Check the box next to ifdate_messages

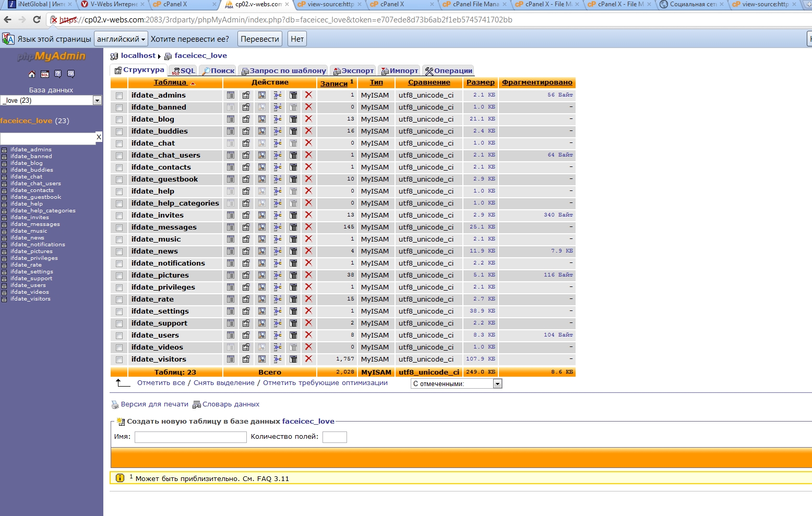pyautogui.click(x=120, y=227)
